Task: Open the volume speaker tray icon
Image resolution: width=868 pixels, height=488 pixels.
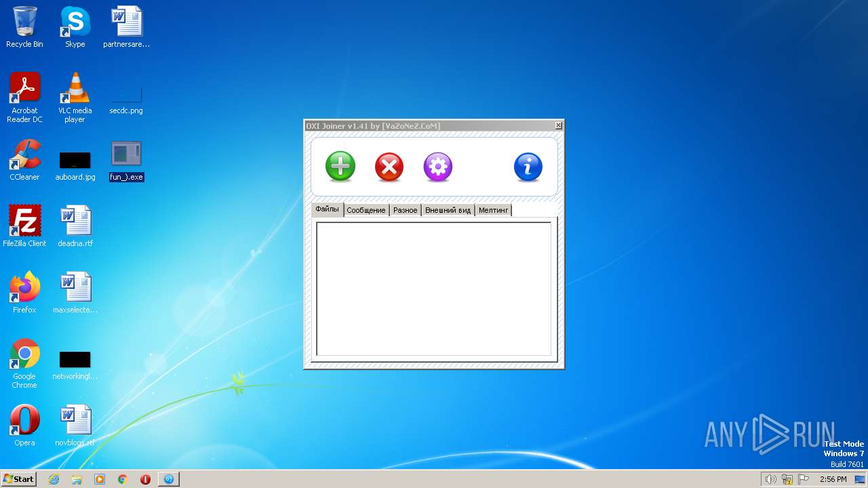Action: tap(770, 479)
